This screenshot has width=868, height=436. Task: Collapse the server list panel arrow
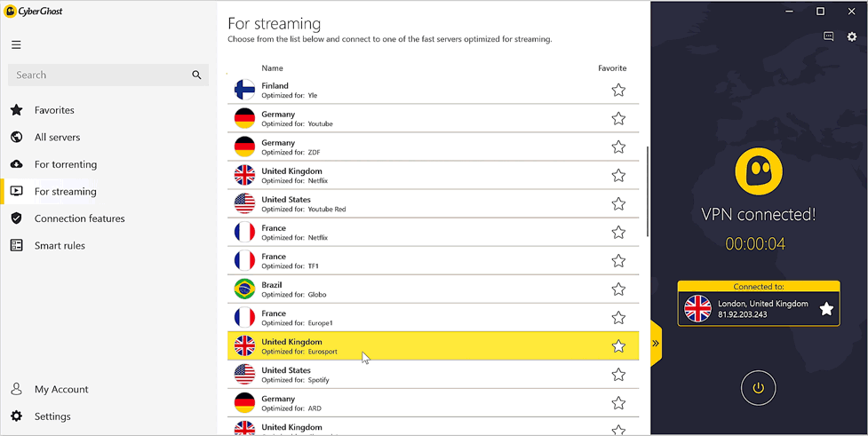coord(656,343)
